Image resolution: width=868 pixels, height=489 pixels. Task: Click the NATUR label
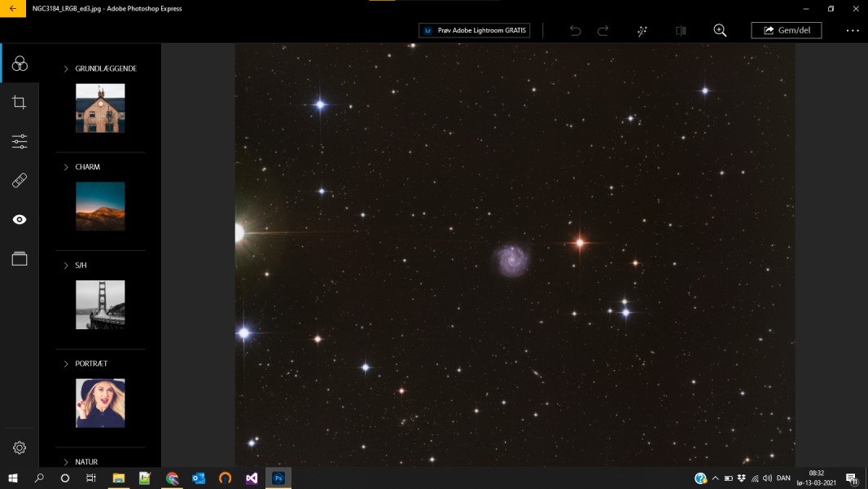click(86, 462)
